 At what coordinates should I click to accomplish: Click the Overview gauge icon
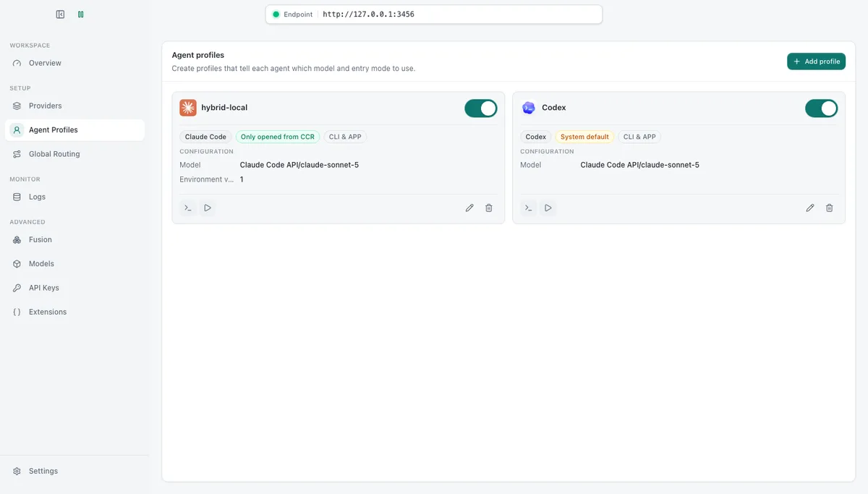point(17,63)
